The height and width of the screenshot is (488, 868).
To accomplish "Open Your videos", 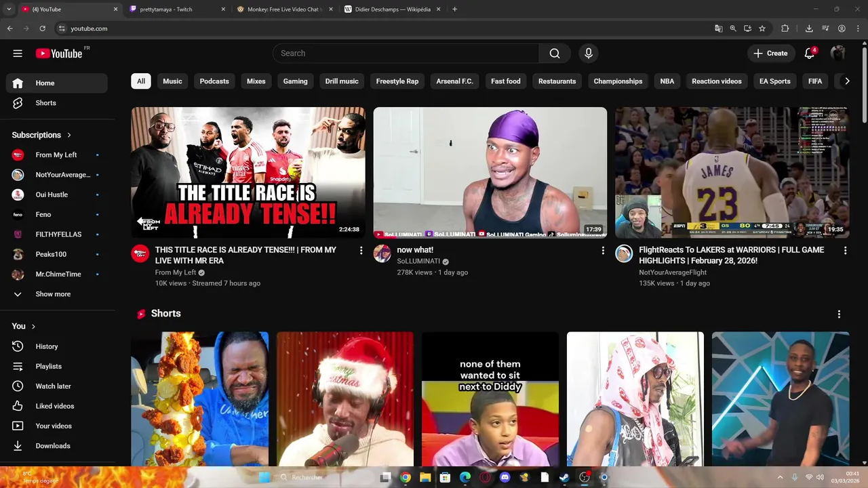I will (x=57, y=426).
